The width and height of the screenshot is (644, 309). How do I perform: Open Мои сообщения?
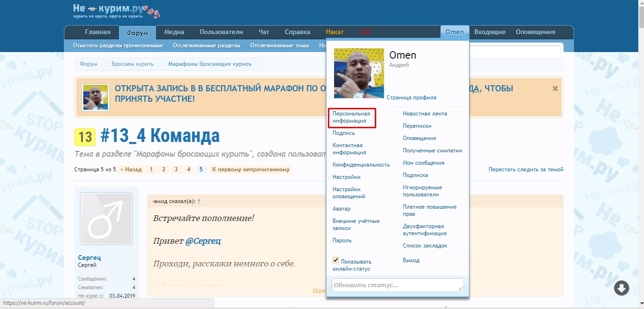click(423, 163)
